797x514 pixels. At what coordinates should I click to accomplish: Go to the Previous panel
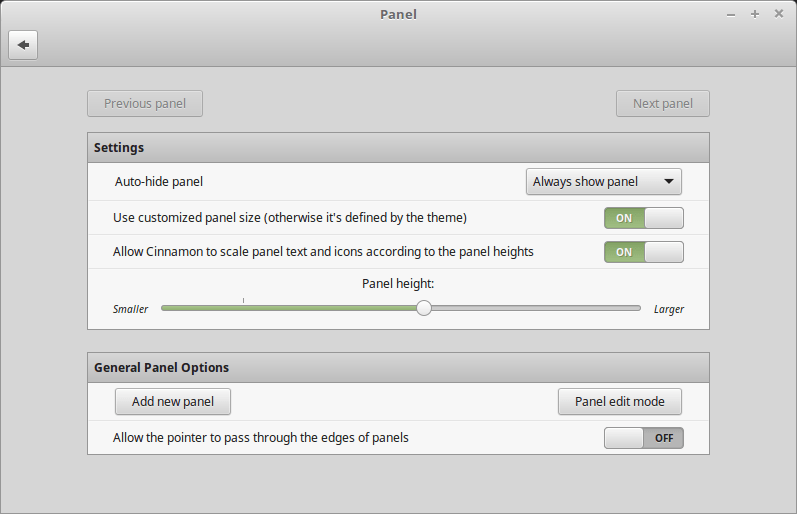click(x=145, y=103)
